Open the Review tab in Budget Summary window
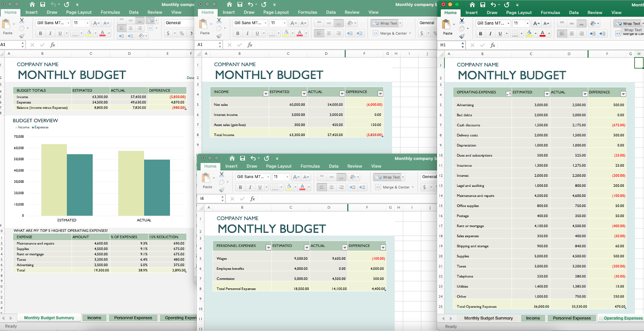Image resolution: width=644 pixels, height=331 pixels. click(x=155, y=12)
